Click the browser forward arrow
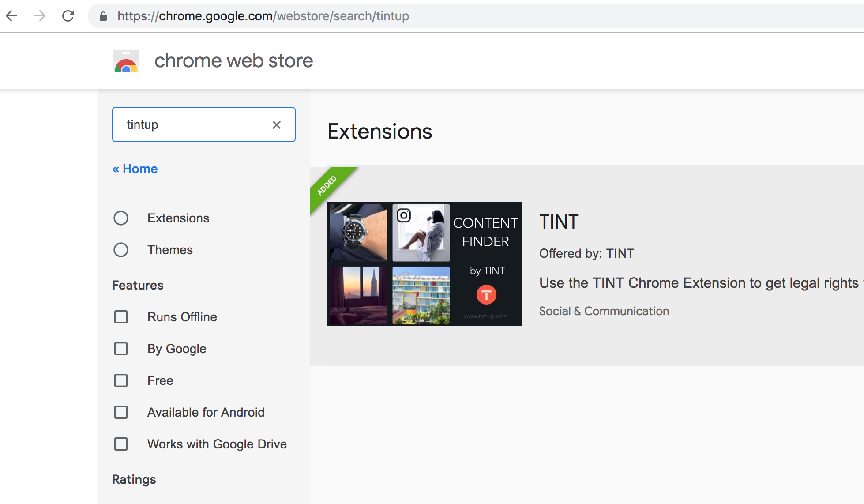Screen dimensions: 864x504 pos(40,16)
